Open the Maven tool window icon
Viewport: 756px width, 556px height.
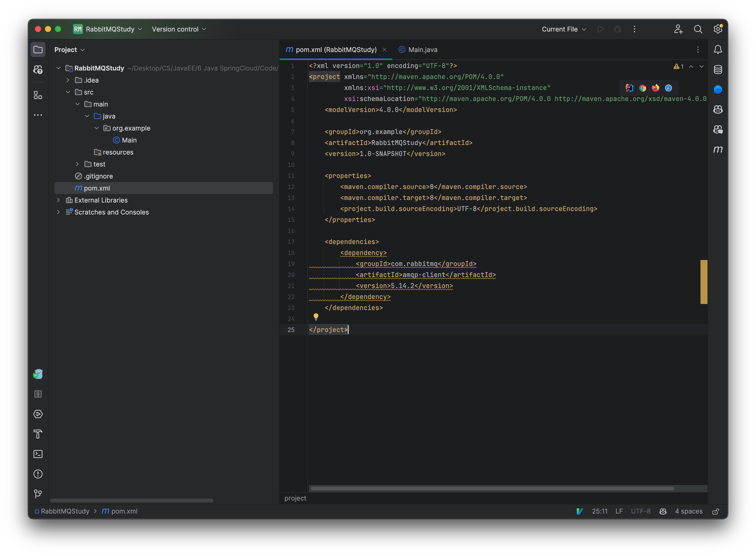click(x=718, y=149)
